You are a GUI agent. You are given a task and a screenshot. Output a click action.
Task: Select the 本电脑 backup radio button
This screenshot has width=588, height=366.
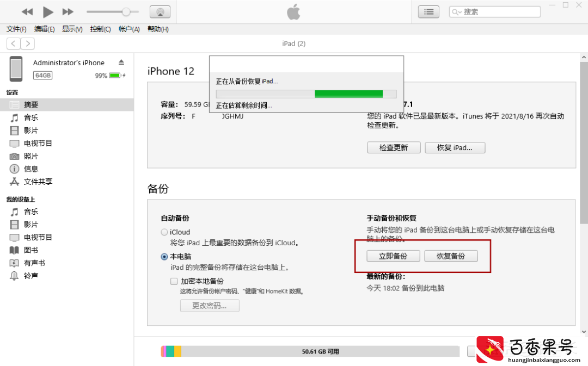tap(164, 257)
